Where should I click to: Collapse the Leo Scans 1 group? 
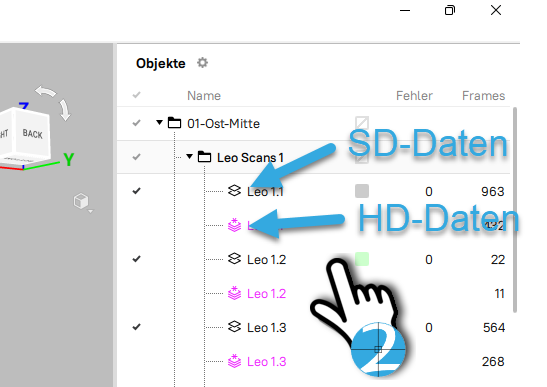189,156
